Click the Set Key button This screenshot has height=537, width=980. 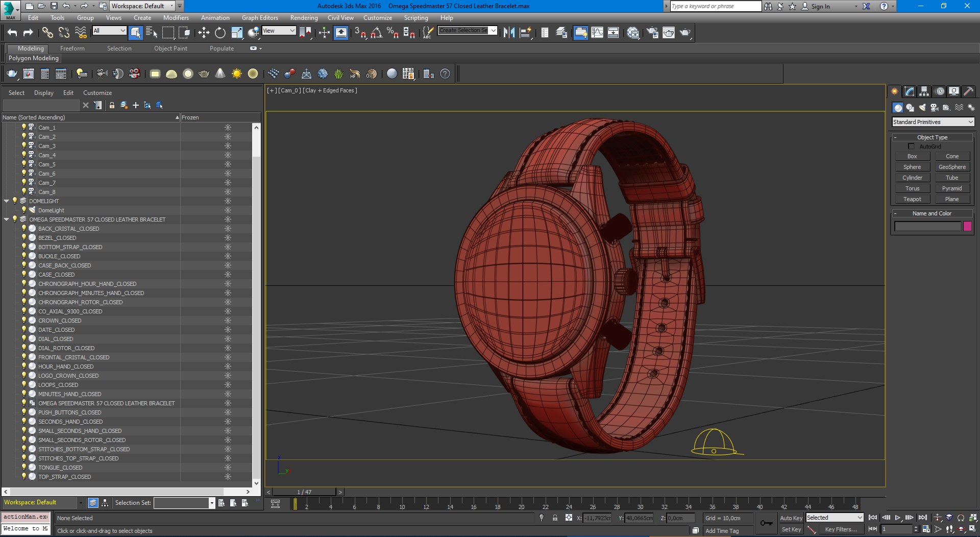791,529
